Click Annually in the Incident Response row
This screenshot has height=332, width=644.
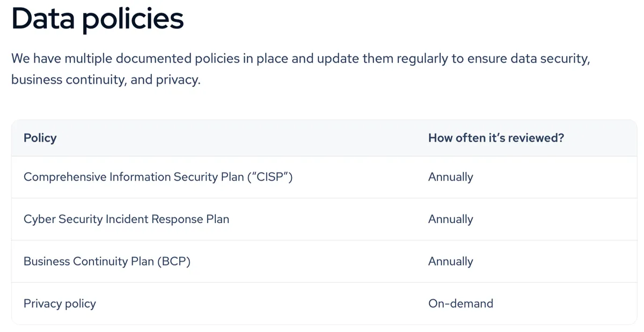pyautogui.click(x=451, y=219)
